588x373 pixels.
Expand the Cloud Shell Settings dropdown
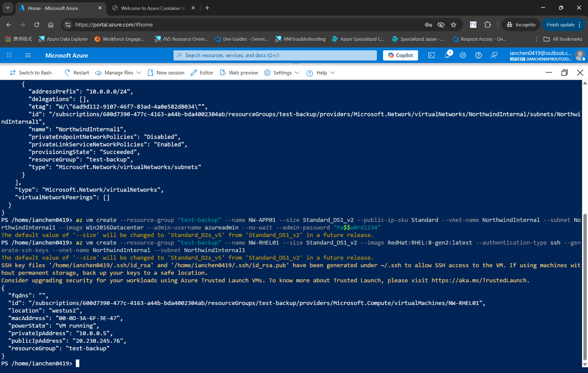pyautogui.click(x=282, y=73)
